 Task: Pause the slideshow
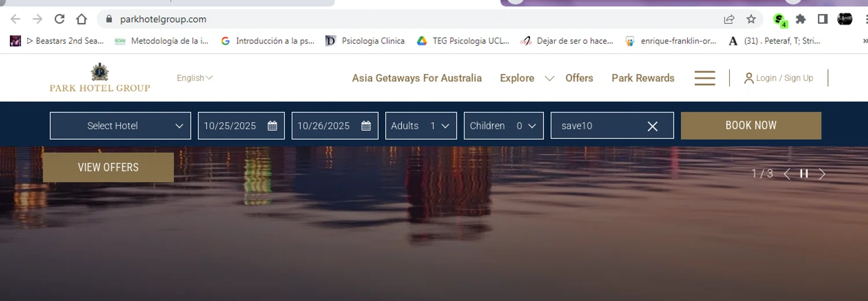tap(804, 174)
